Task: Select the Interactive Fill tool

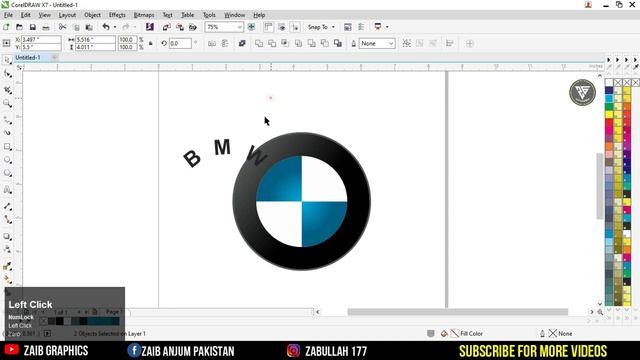Action: pos(7,280)
